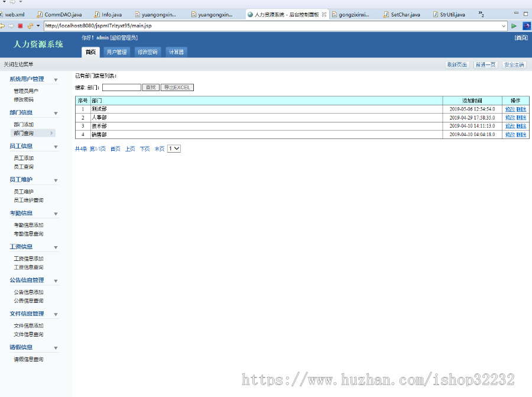Click 删除 link for 测试部 row

[521, 109]
